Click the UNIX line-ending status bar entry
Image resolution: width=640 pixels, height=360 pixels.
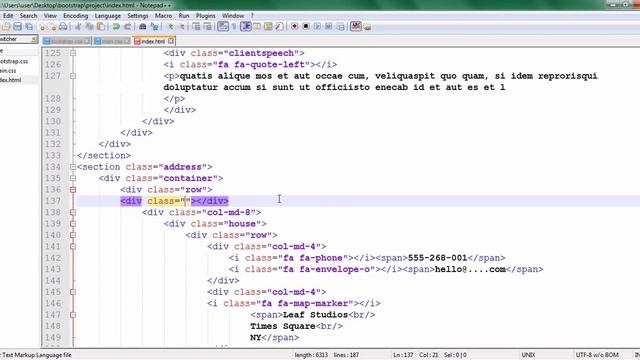[529, 355]
